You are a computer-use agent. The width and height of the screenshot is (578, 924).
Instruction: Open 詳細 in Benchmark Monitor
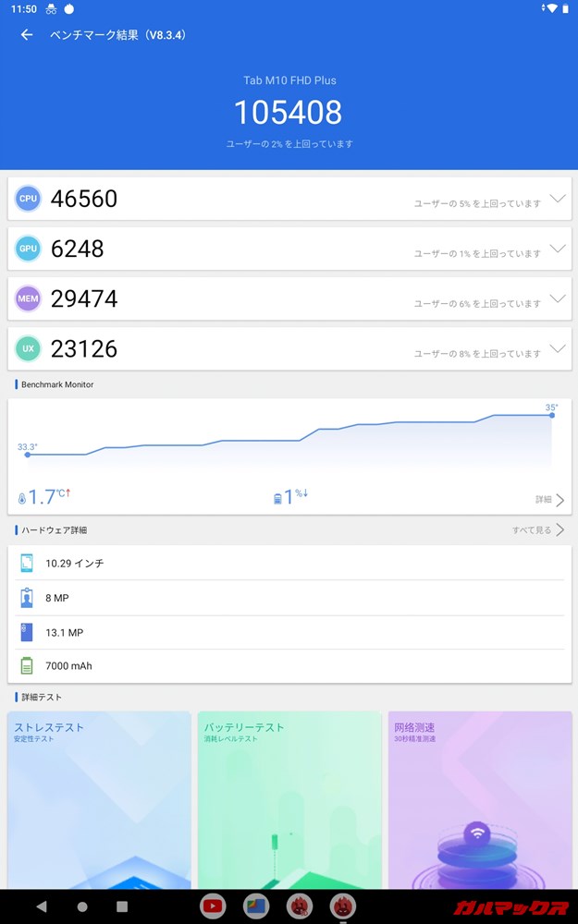[549, 500]
